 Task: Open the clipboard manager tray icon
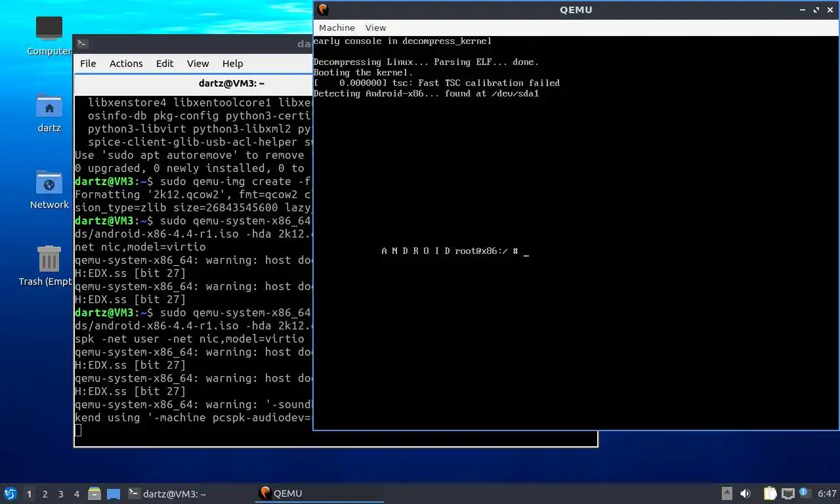click(x=770, y=493)
